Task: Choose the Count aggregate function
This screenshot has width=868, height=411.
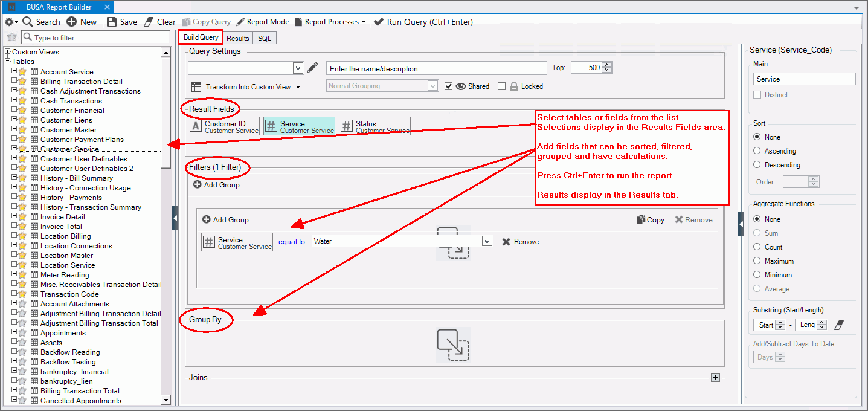Action: [x=757, y=247]
